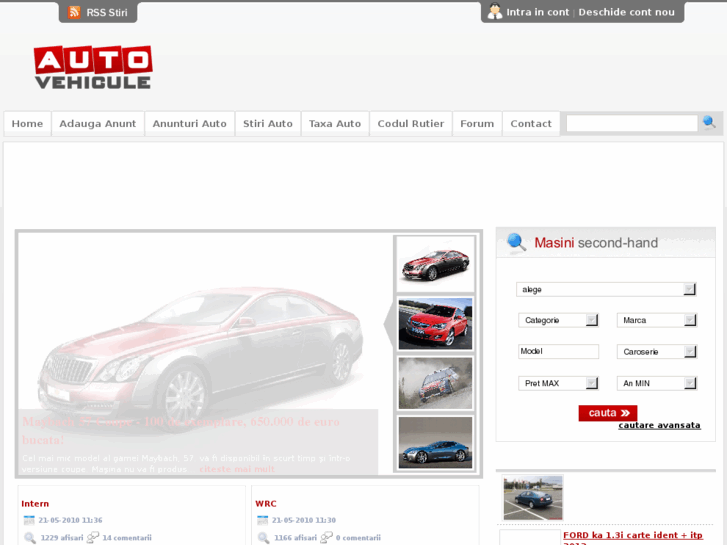Open the blue Ford listing photo

tap(533, 498)
